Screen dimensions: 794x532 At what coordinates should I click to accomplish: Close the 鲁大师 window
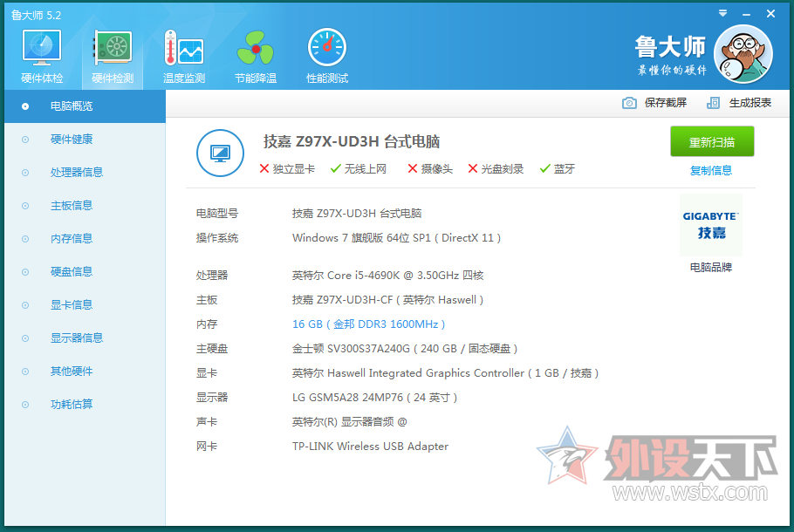770,14
